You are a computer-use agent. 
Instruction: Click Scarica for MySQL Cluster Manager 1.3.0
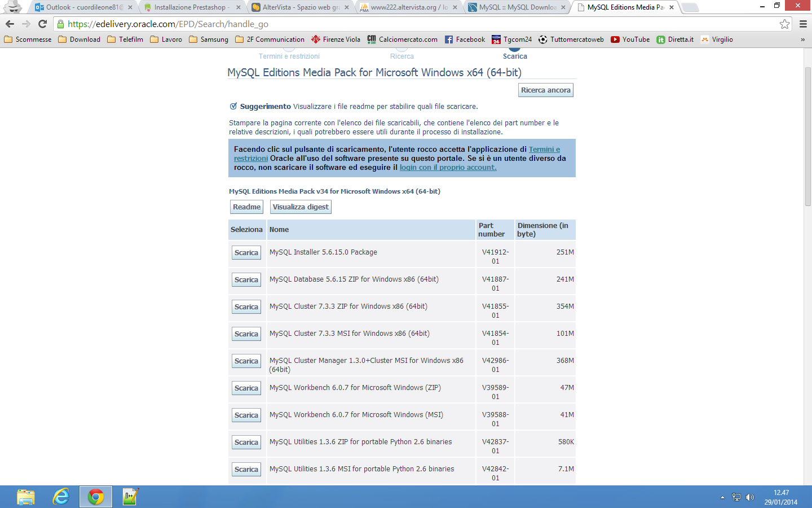[x=246, y=361]
